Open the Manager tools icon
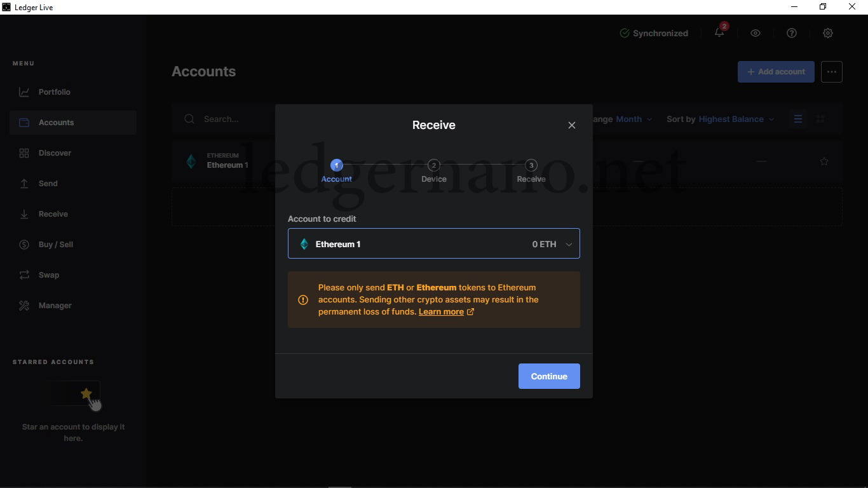 [x=24, y=306]
